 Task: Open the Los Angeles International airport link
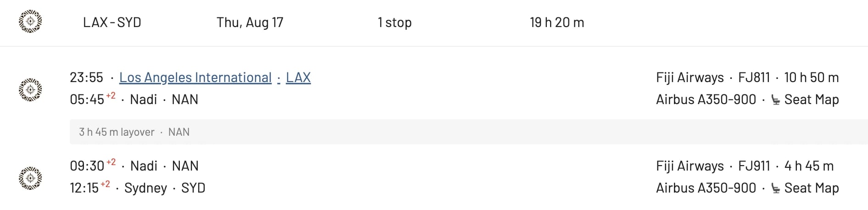coord(195,77)
